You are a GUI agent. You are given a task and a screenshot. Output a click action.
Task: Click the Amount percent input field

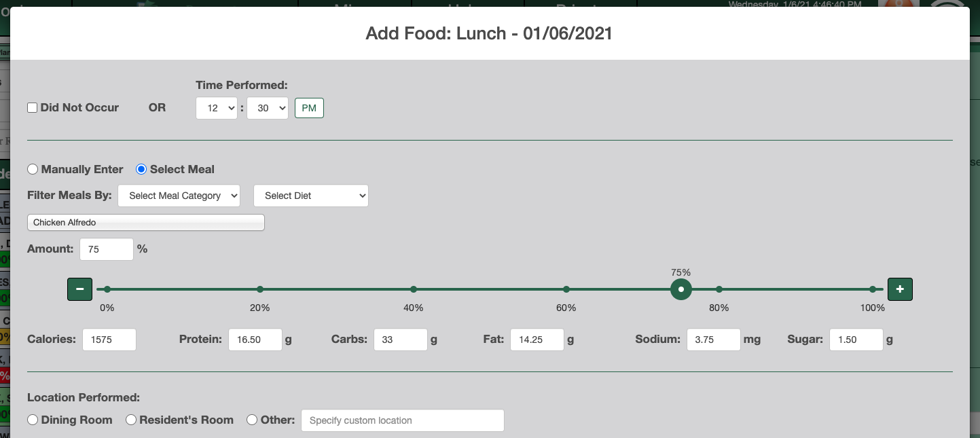tap(107, 249)
